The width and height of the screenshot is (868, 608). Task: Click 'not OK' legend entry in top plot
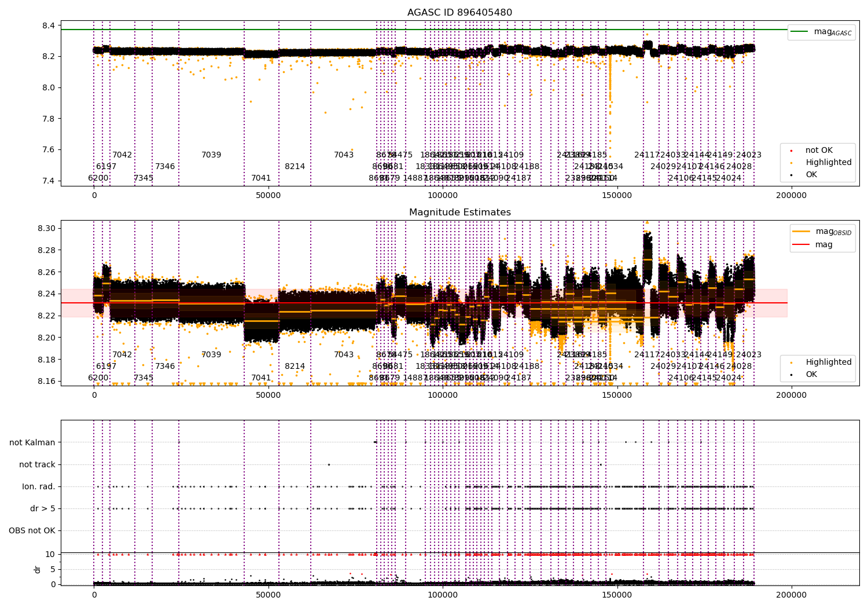pyautogui.click(x=819, y=151)
